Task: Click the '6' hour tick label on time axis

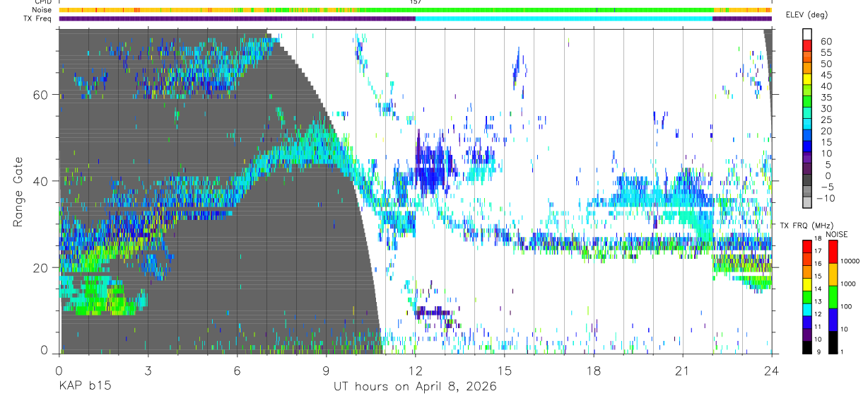Action: click(237, 370)
